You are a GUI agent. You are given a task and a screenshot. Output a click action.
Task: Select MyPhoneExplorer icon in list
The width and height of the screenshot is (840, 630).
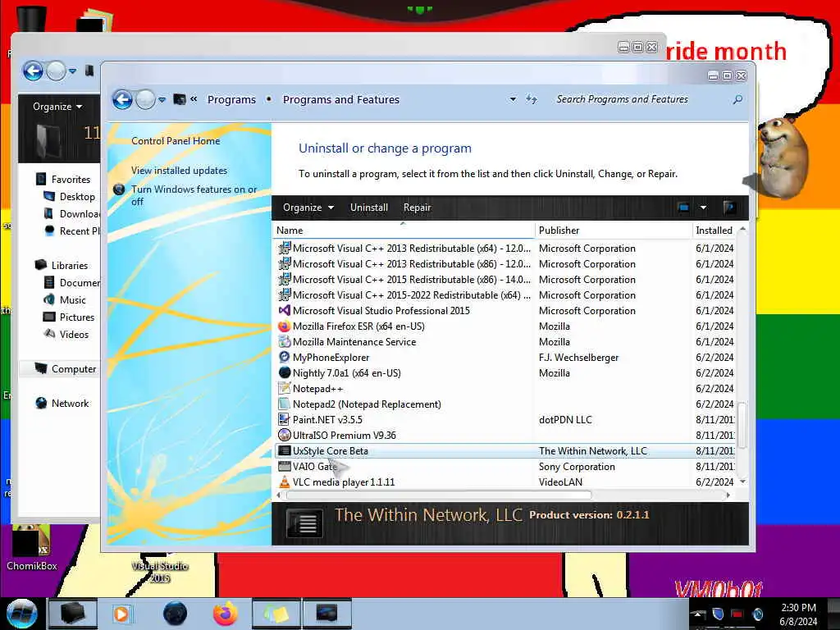coord(285,357)
